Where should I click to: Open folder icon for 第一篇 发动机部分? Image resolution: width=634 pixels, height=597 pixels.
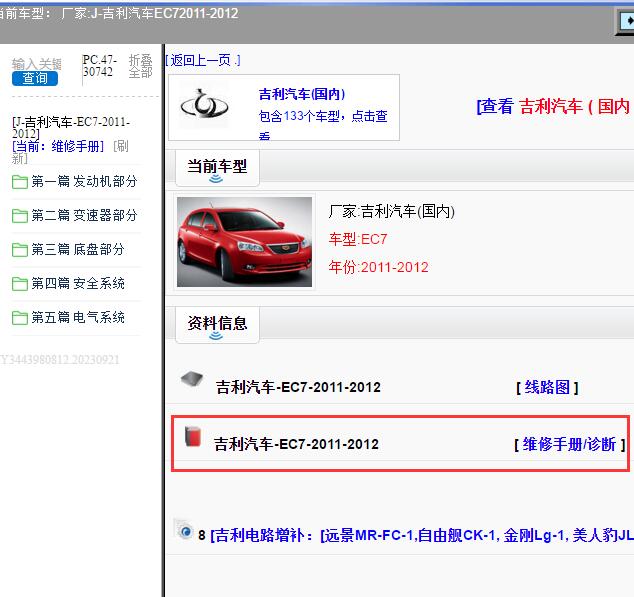(x=19, y=182)
